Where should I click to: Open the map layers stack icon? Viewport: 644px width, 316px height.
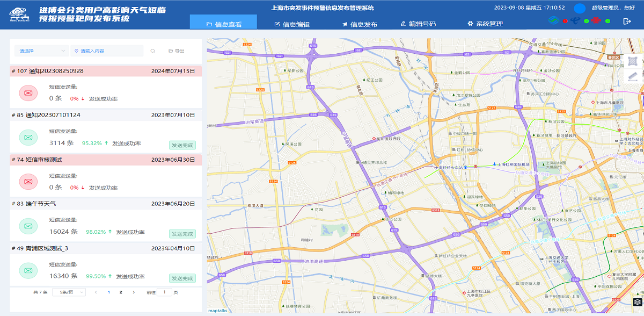point(637,302)
